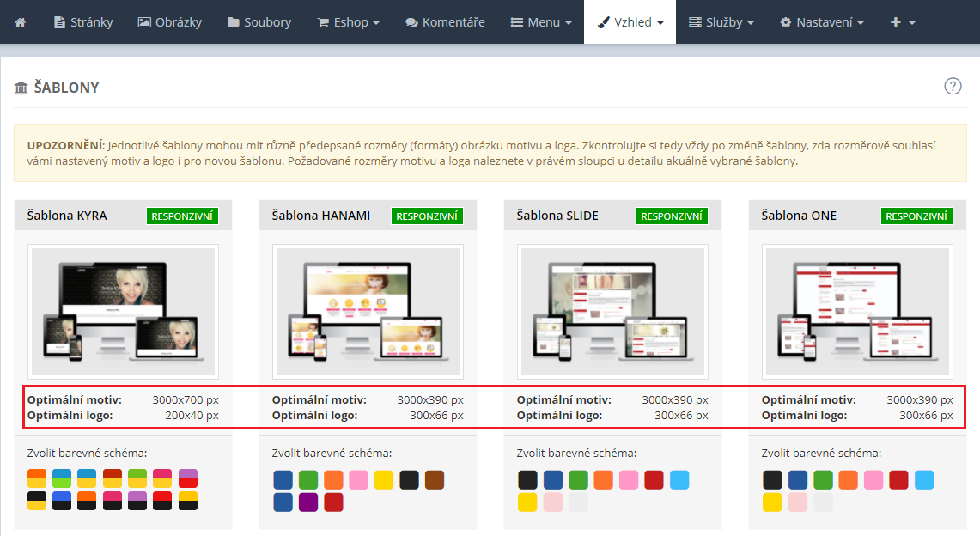Expand the Menu dropdown
Screen dimensions: 980x536
click(541, 22)
